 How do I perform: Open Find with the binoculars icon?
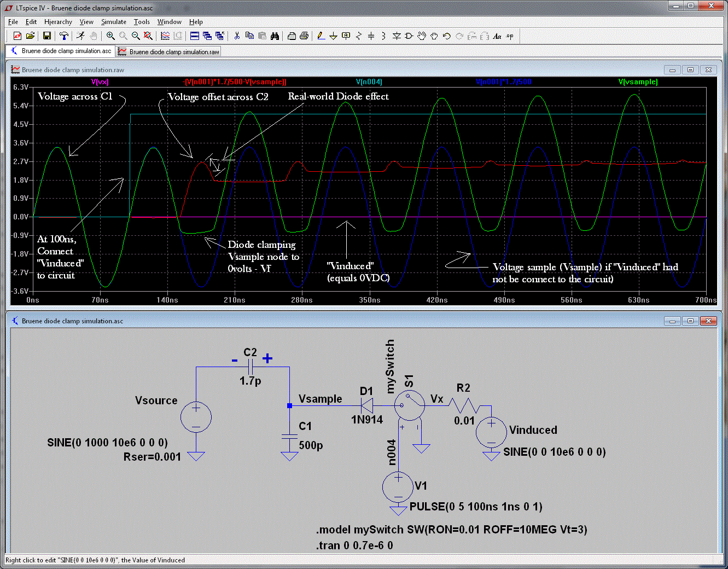[275, 36]
